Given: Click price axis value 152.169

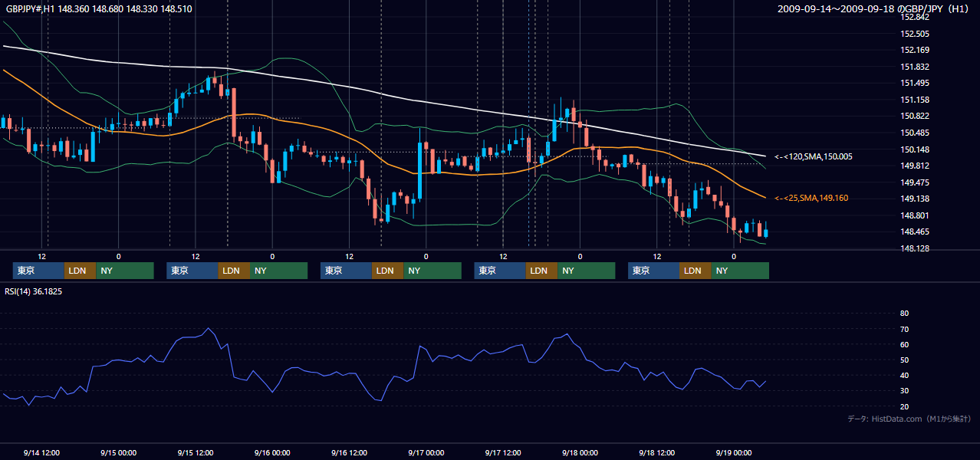Looking at the screenshot, I should pos(915,51).
